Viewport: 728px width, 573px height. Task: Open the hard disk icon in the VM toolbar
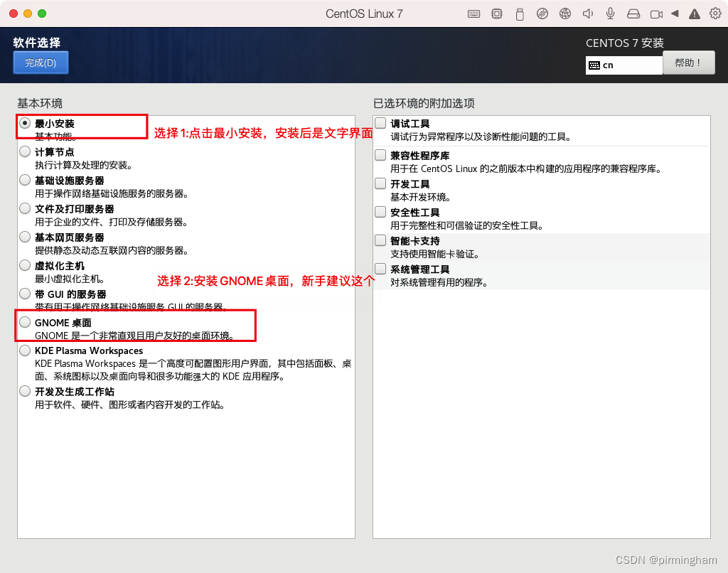pos(633,14)
